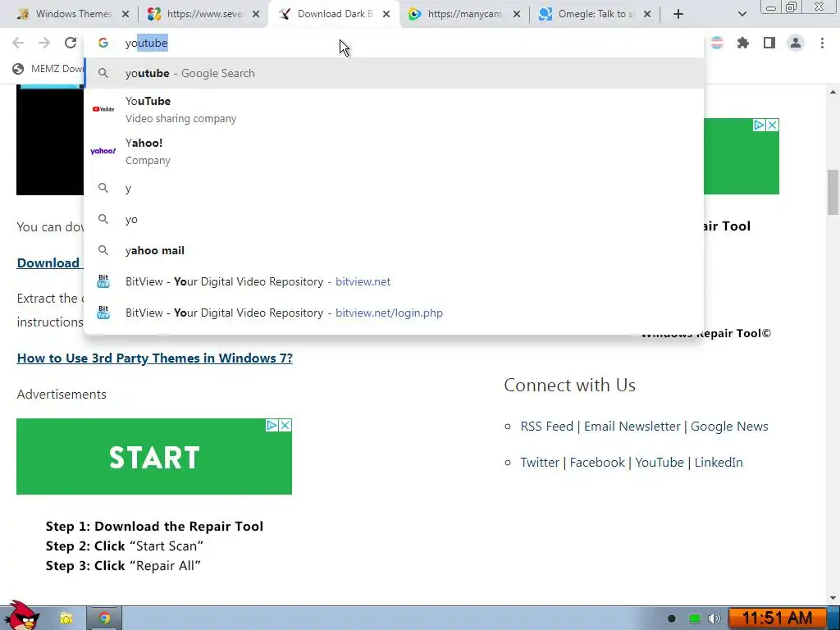Open the Extensions puzzle-piece icon
840x630 pixels.
[743, 43]
